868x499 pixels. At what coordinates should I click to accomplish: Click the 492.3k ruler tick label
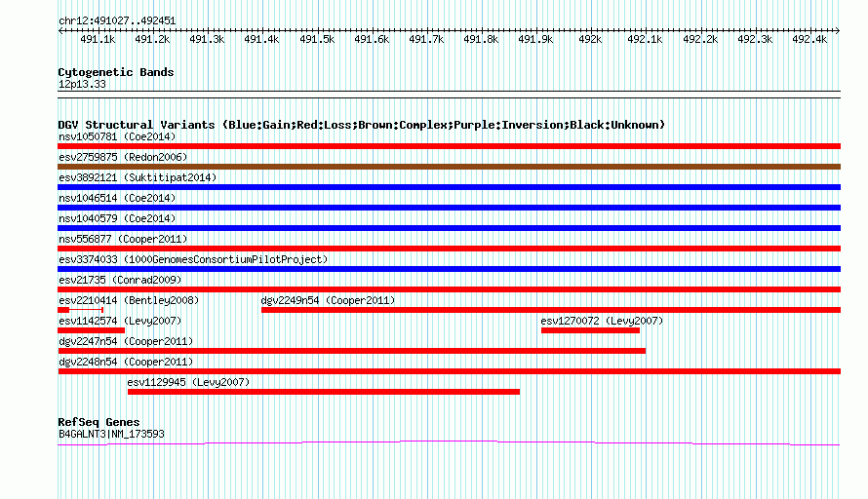pyautogui.click(x=755, y=39)
